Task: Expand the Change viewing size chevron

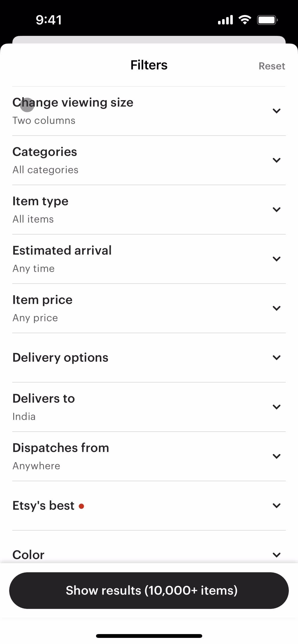Action: (276, 111)
